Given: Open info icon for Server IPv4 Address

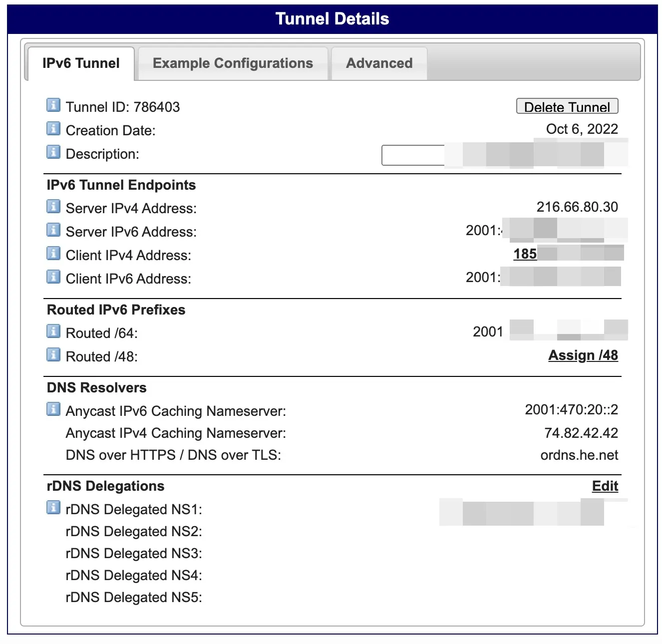Looking at the screenshot, I should (x=53, y=207).
